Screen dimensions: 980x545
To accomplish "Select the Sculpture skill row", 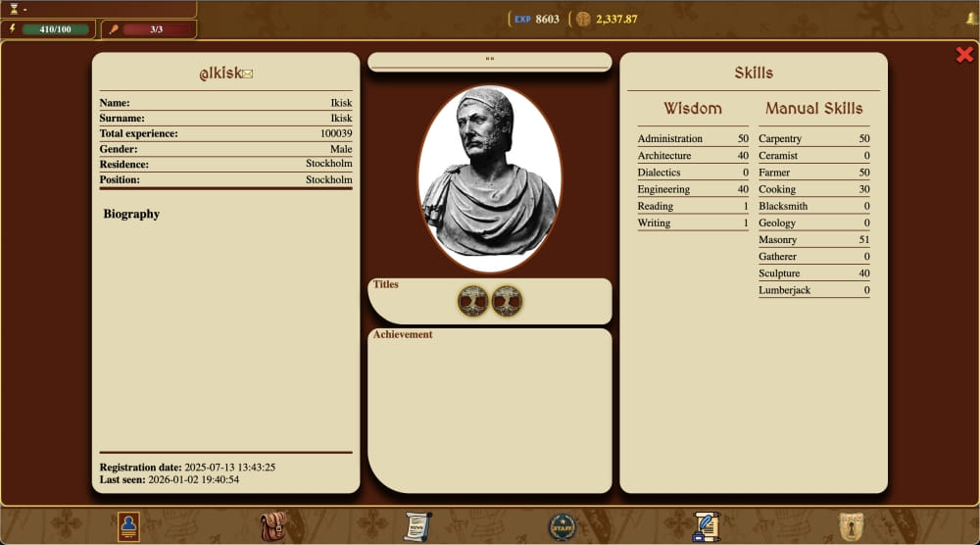I will (813, 273).
